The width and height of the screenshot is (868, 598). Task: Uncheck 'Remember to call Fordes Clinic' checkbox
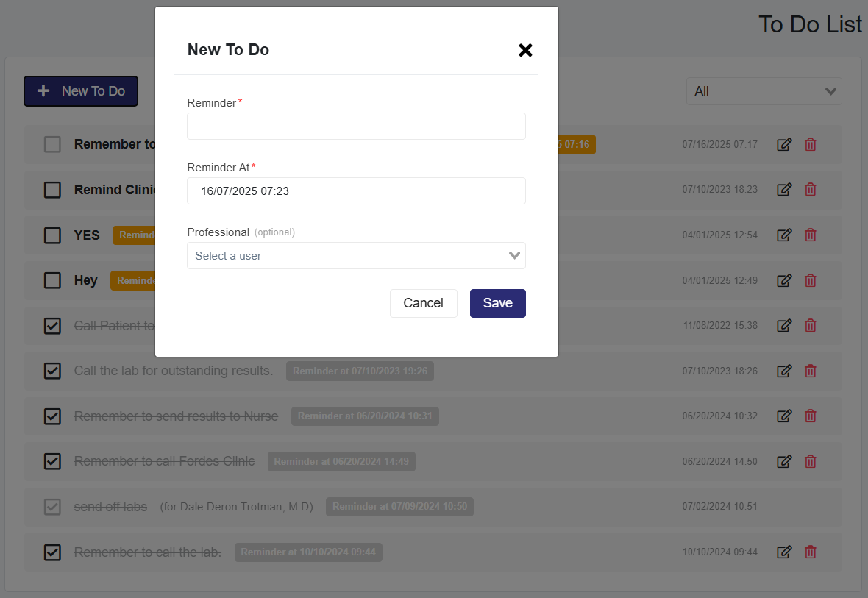click(x=52, y=461)
